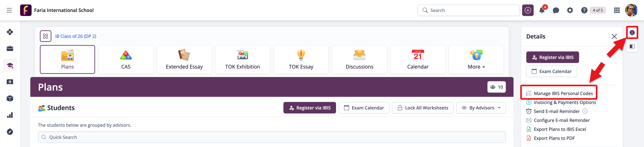Click the help question mark icon

pos(584,11)
